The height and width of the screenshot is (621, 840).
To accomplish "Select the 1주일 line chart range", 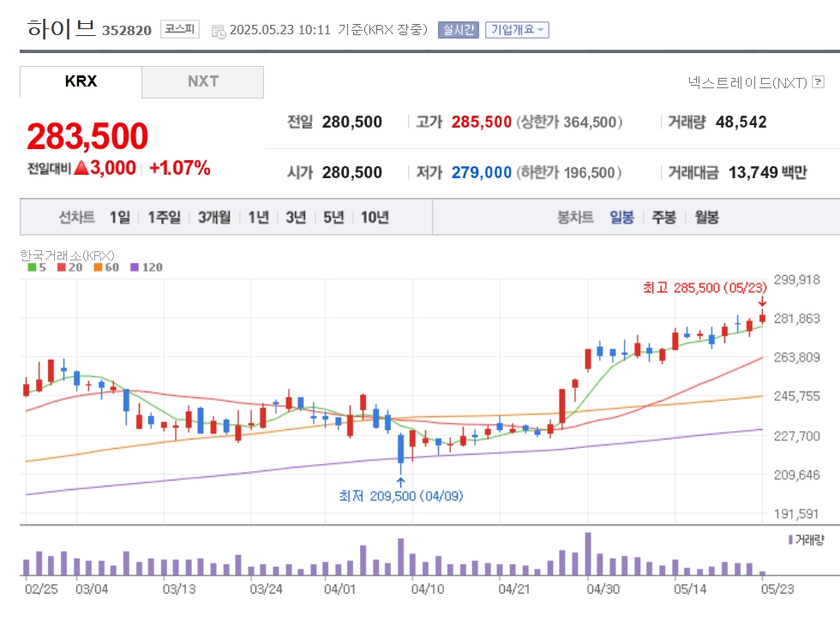I will [x=164, y=217].
